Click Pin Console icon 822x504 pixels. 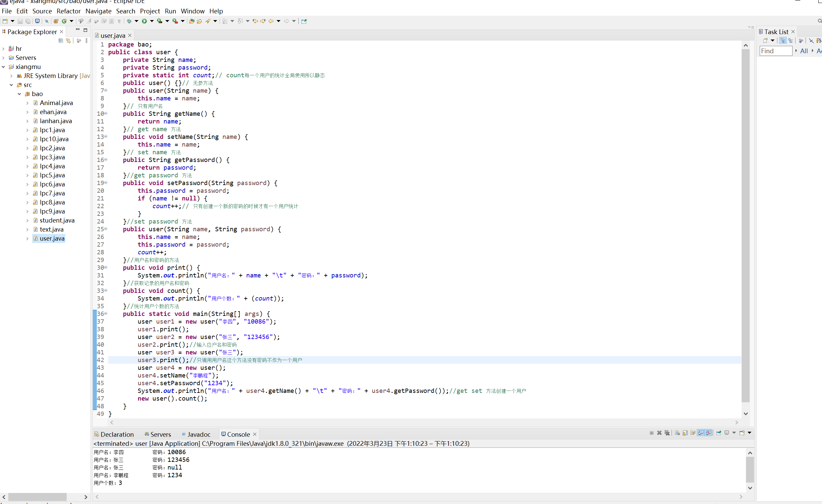click(718, 433)
